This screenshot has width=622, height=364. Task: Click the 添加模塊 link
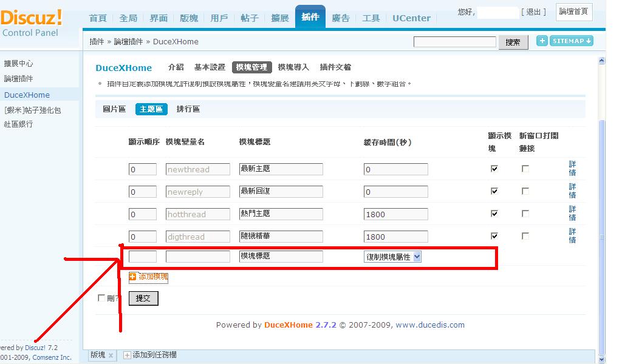point(154,277)
